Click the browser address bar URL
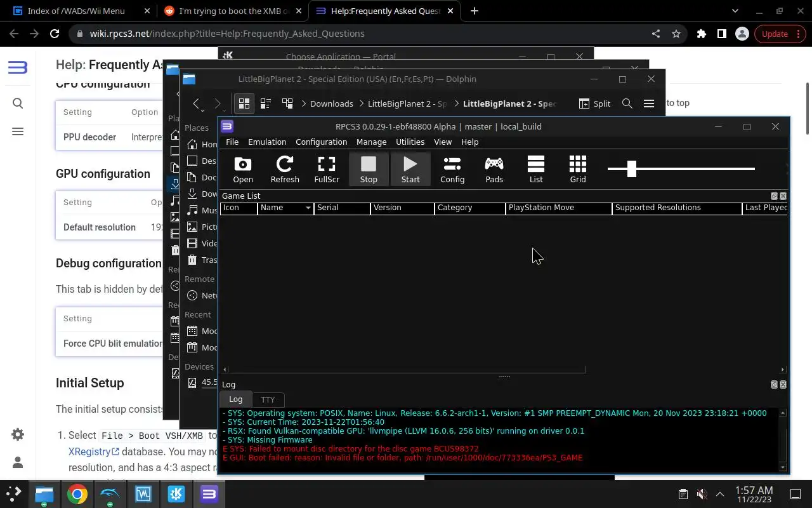 pos(226,34)
